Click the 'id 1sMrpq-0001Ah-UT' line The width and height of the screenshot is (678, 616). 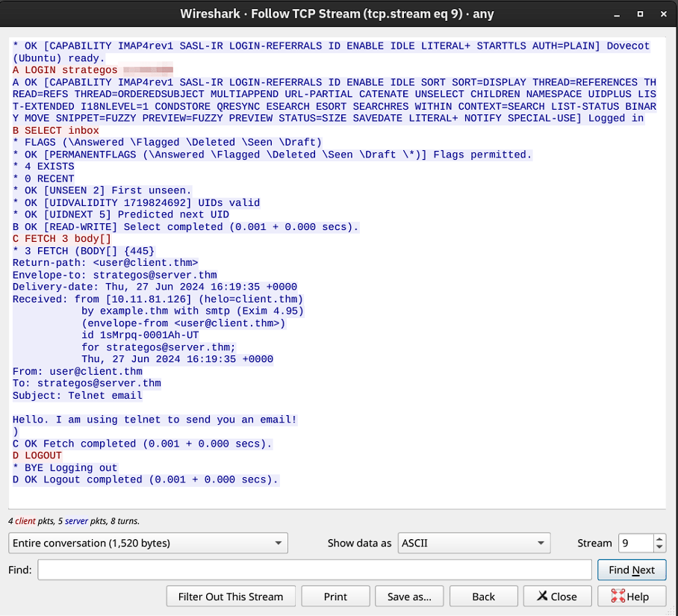click(140, 335)
